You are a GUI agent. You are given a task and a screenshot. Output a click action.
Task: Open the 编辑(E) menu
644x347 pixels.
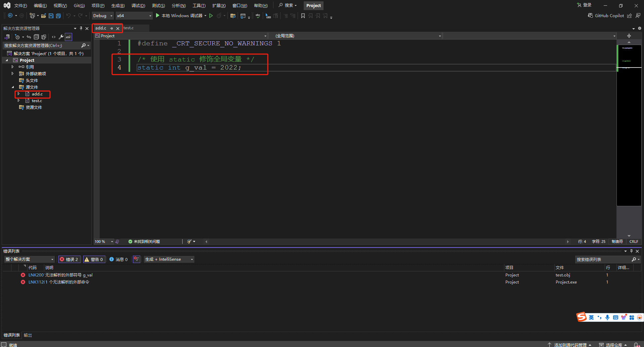[x=40, y=6]
